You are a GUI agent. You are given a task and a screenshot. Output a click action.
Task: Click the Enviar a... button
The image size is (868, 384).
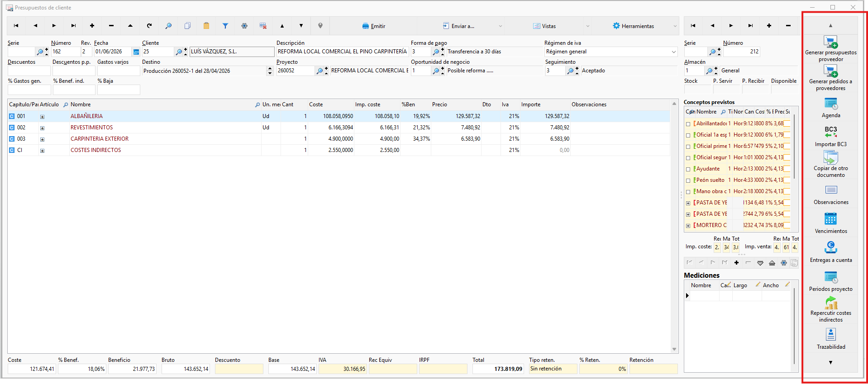pyautogui.click(x=458, y=26)
